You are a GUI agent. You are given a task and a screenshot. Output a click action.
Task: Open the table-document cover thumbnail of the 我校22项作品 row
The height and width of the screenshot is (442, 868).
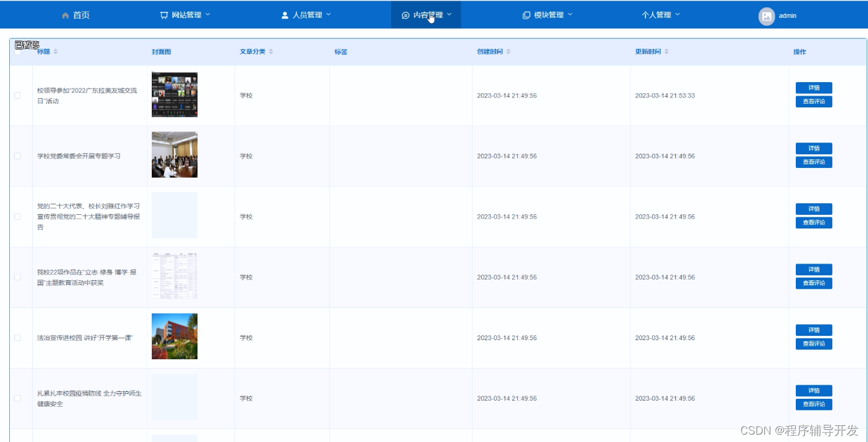[x=175, y=276]
